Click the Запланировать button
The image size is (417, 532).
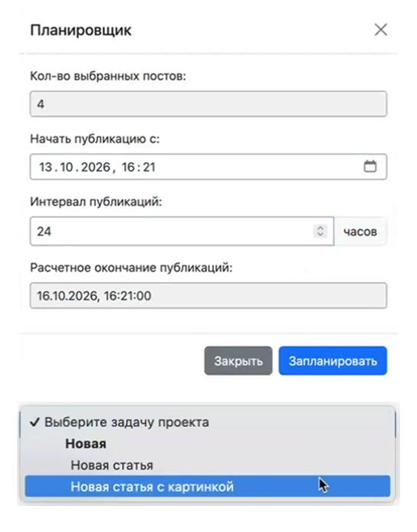[333, 360]
